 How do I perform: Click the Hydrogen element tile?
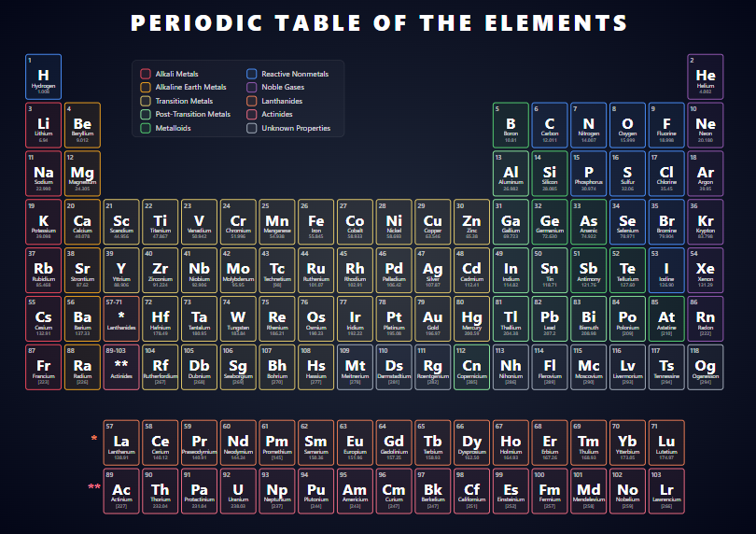44,77
